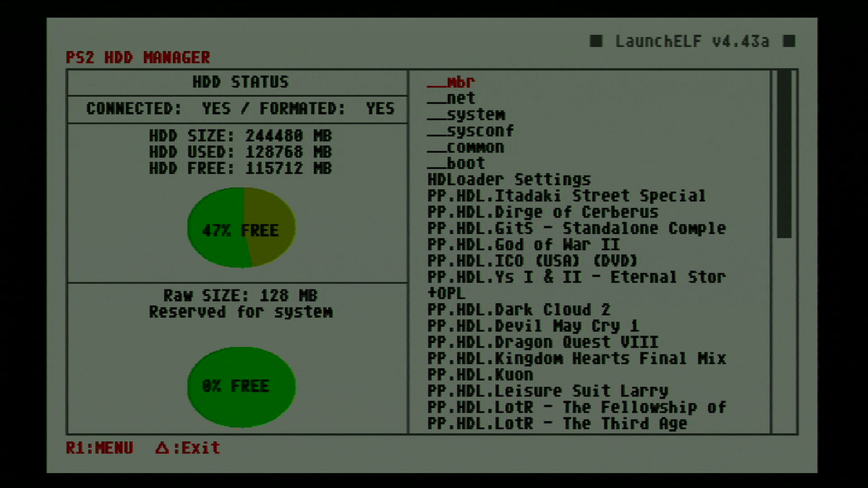868x488 pixels.
Task: Click the HDD USED: 128768 MB text
Action: (x=241, y=152)
